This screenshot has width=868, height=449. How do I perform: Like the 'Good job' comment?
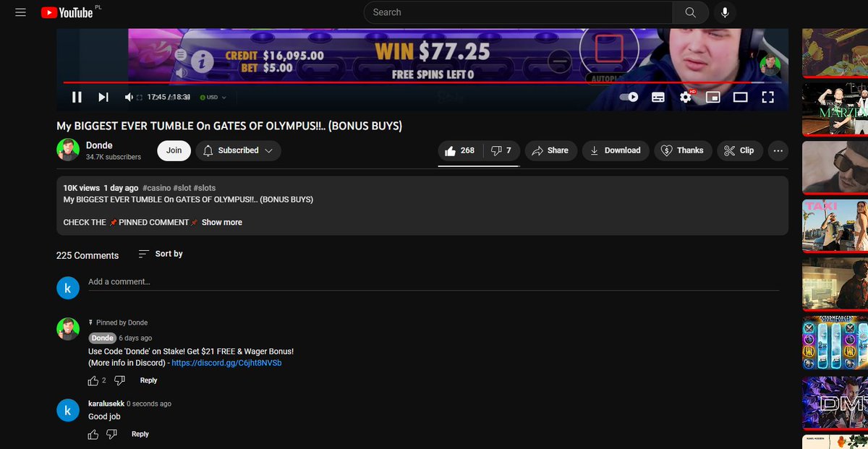pyautogui.click(x=93, y=434)
